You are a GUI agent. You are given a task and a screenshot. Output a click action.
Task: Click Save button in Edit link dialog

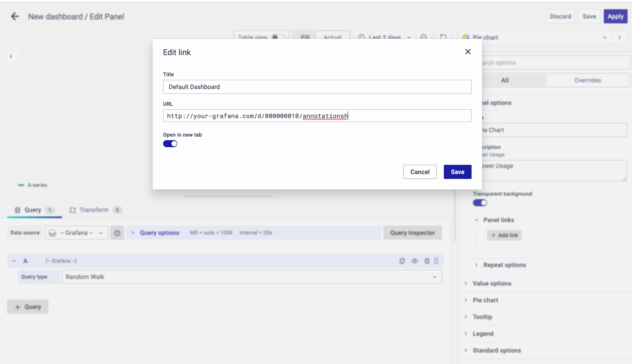[x=457, y=172]
